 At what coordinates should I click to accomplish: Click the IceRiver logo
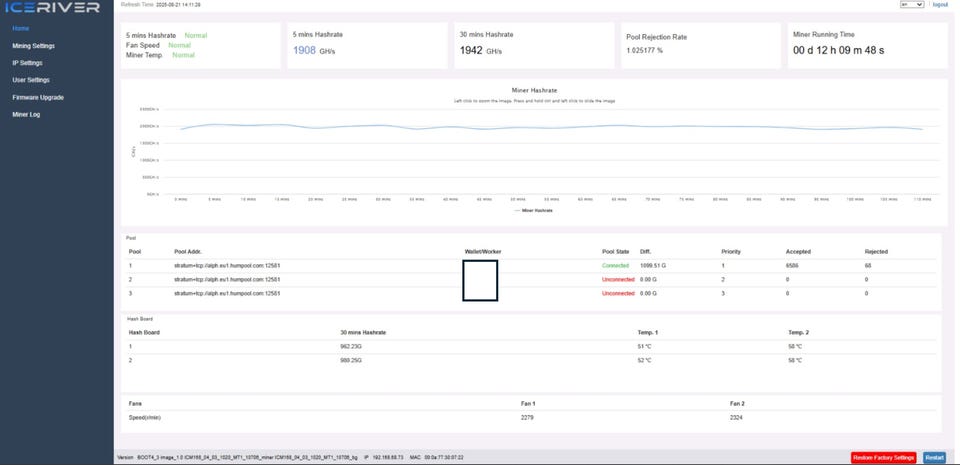coord(52,8)
